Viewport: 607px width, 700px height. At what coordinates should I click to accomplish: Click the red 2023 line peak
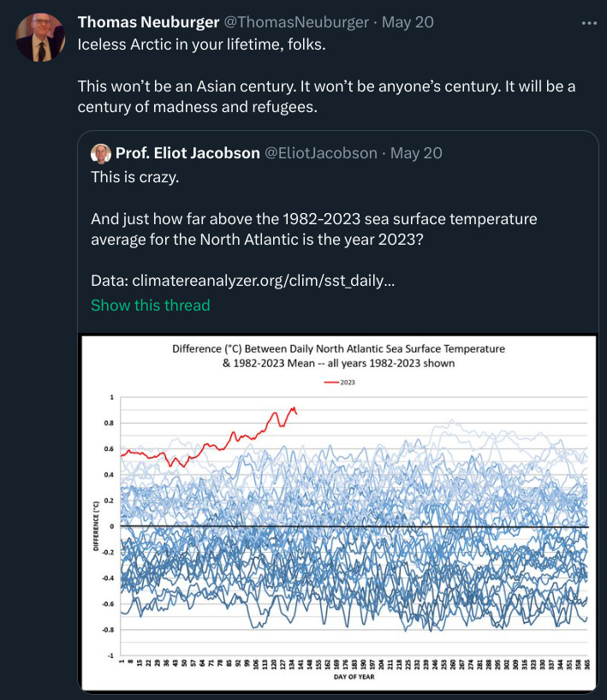(x=294, y=408)
